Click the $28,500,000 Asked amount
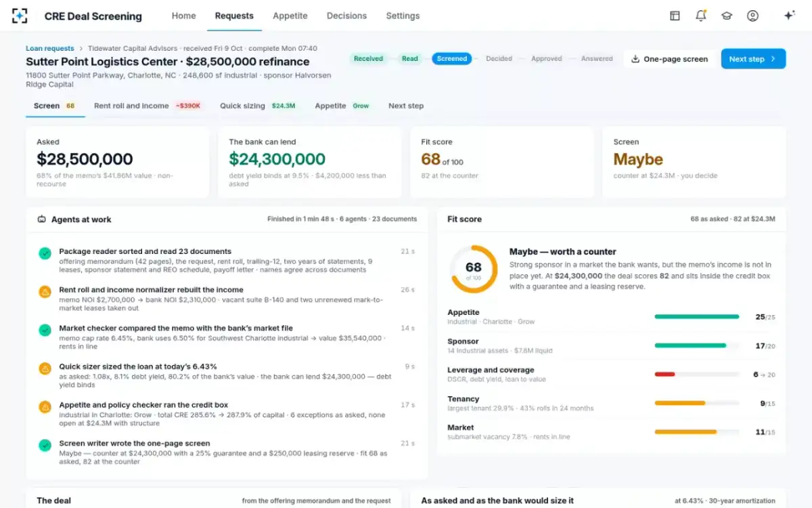Viewport: 812px width, 508px height. pos(85,159)
